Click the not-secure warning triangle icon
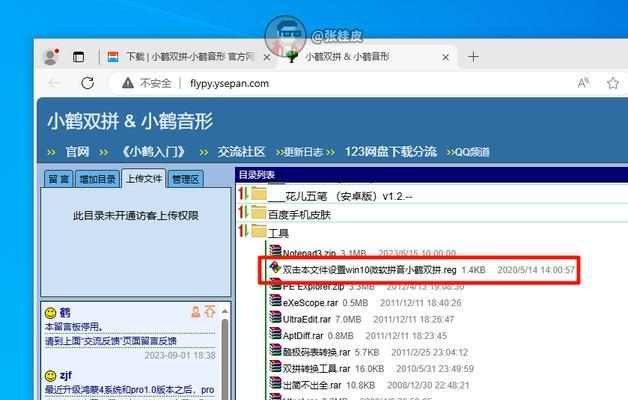 128,83
